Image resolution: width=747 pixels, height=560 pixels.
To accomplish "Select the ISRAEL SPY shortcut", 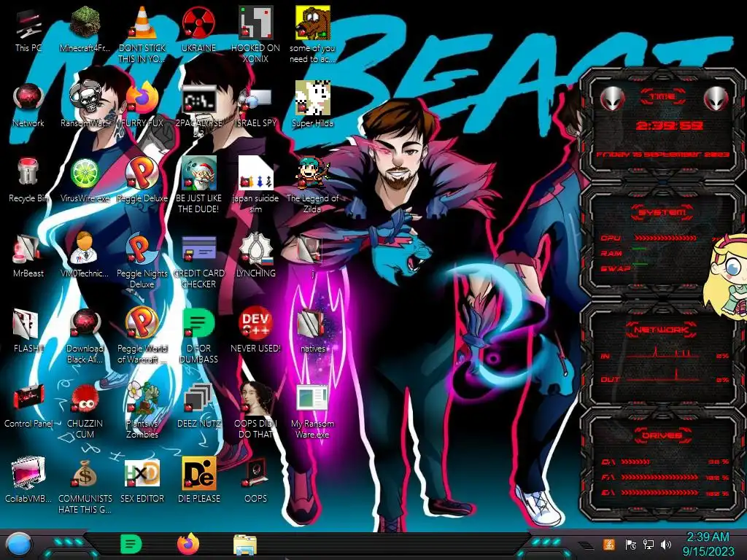I will tap(255, 100).
